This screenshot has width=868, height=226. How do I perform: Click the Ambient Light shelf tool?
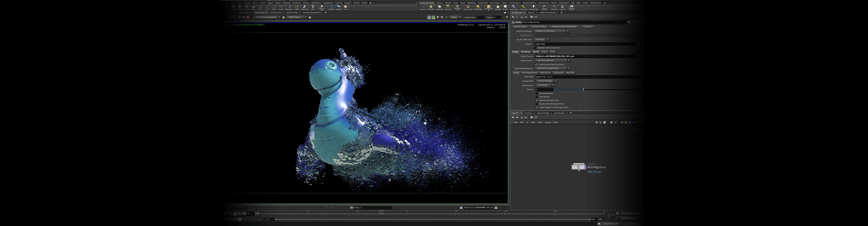533,7
